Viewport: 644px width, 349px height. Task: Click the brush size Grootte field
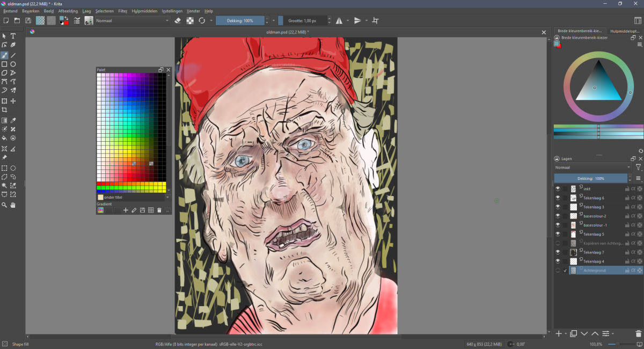(x=302, y=20)
